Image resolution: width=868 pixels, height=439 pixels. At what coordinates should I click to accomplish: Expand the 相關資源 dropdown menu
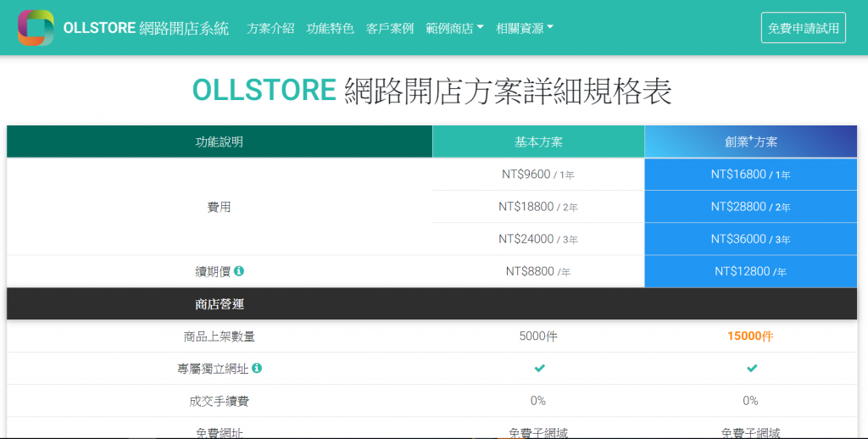525,28
